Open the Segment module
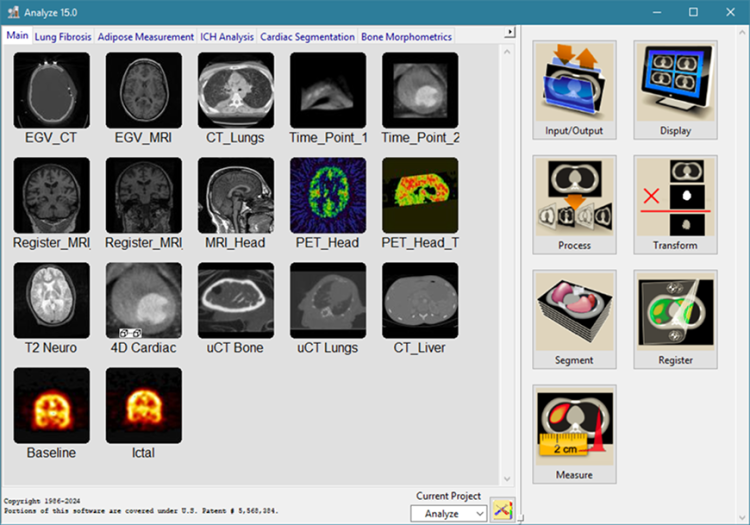This screenshot has height=525, width=750. (x=574, y=319)
